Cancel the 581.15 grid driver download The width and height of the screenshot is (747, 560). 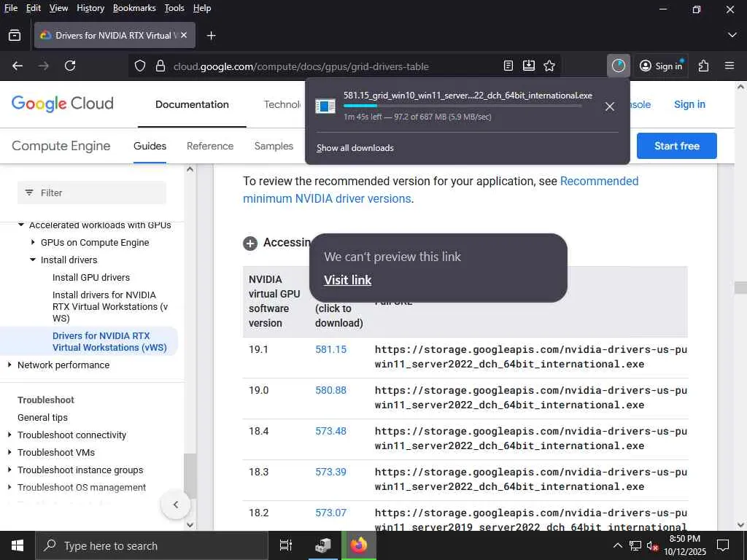(609, 106)
